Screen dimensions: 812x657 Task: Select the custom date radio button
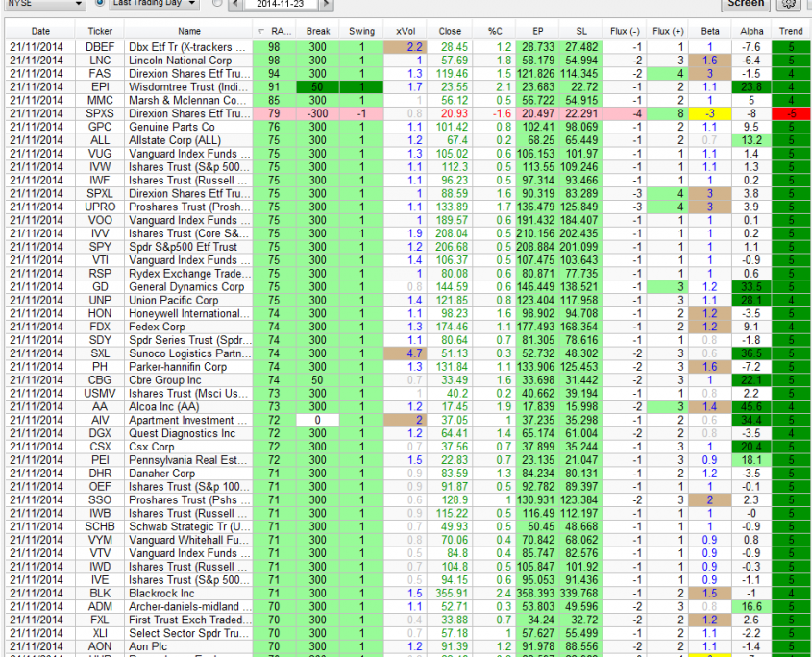point(216,4)
